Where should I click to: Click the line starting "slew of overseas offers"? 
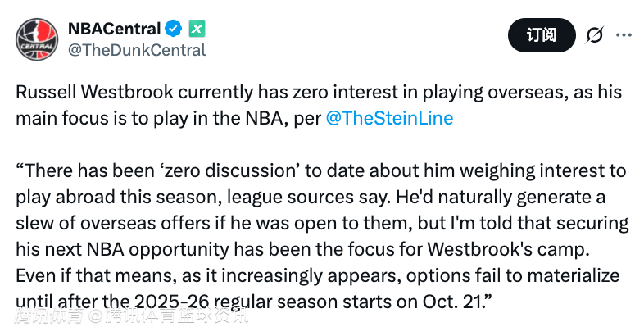click(x=164, y=223)
